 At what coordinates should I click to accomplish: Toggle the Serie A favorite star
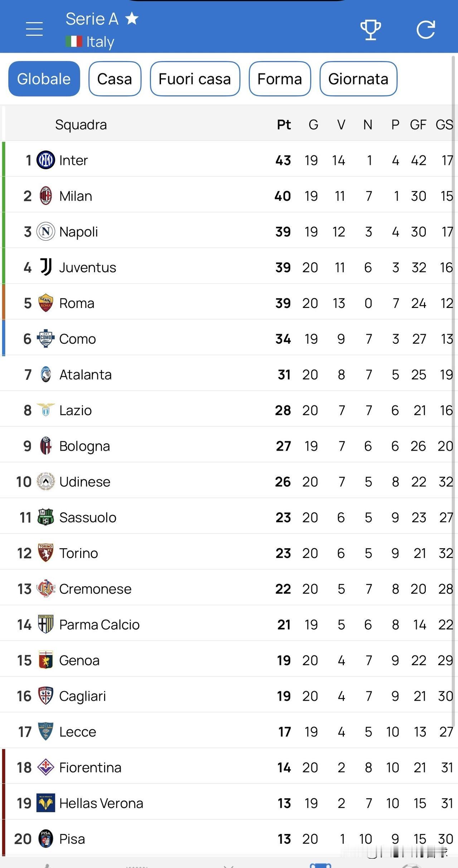132,19
